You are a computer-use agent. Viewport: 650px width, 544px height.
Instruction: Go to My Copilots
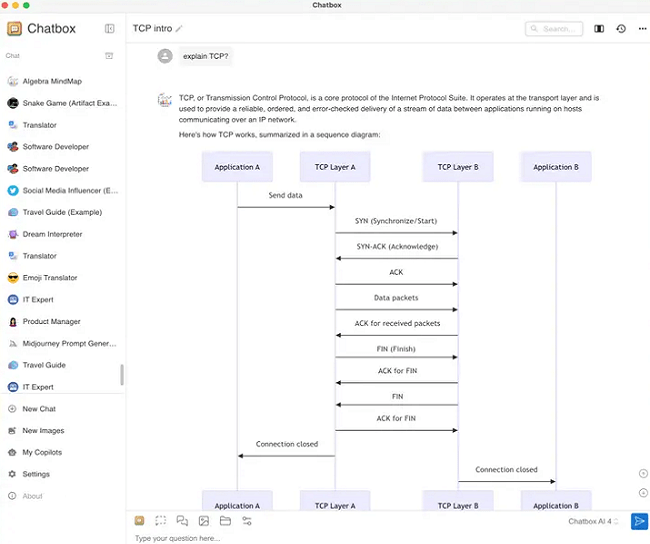coord(41,453)
